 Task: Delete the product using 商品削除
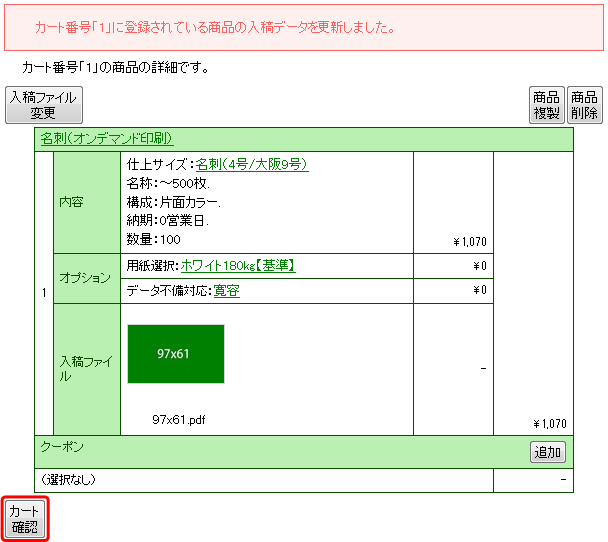tap(584, 105)
